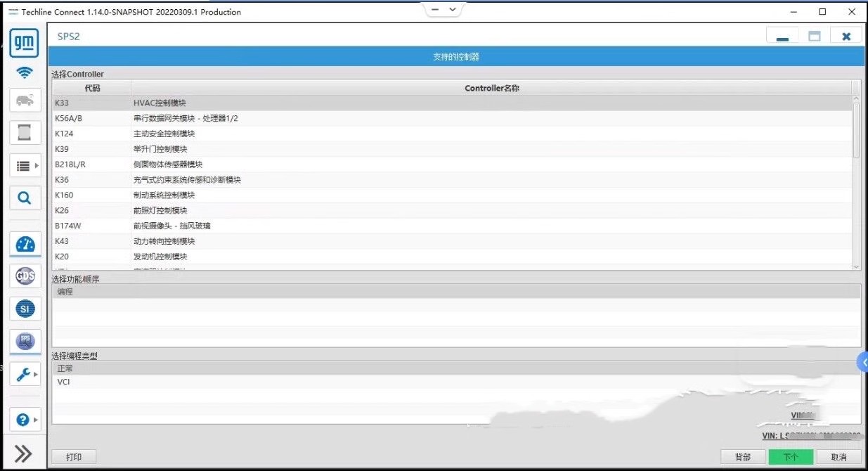The image size is (868, 471).
Task: Click the SPS2 panel title
Action: [69, 37]
